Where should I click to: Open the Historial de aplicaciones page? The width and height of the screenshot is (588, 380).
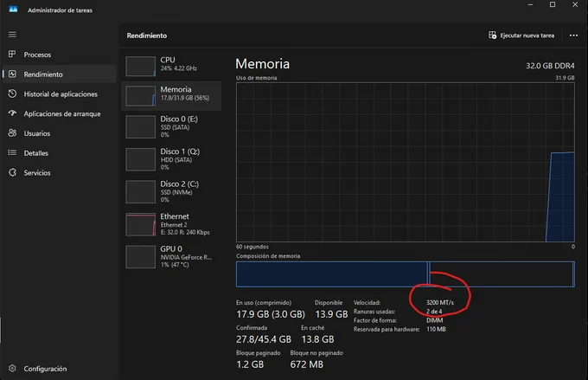pyautogui.click(x=61, y=93)
